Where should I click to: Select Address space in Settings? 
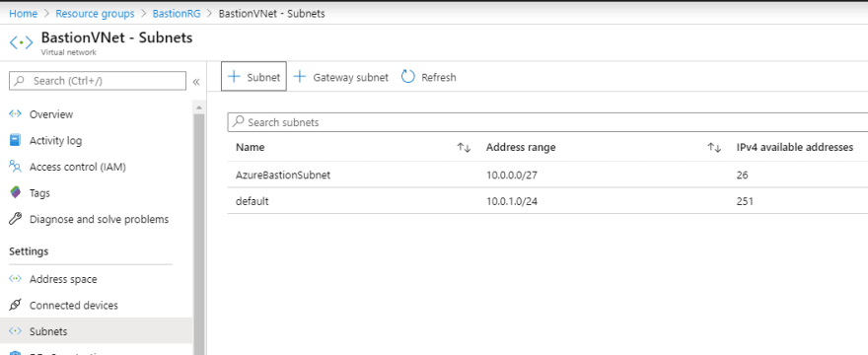pos(63,279)
